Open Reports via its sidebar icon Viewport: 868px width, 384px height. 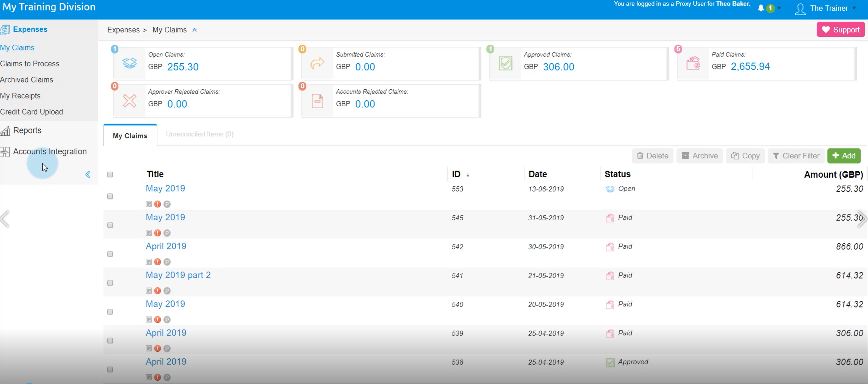5,130
